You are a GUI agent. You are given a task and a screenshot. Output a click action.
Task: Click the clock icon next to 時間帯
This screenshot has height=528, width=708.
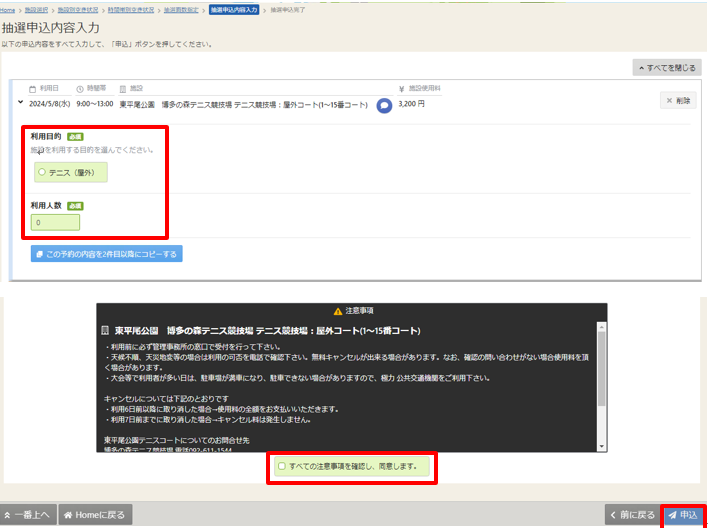pos(79,88)
